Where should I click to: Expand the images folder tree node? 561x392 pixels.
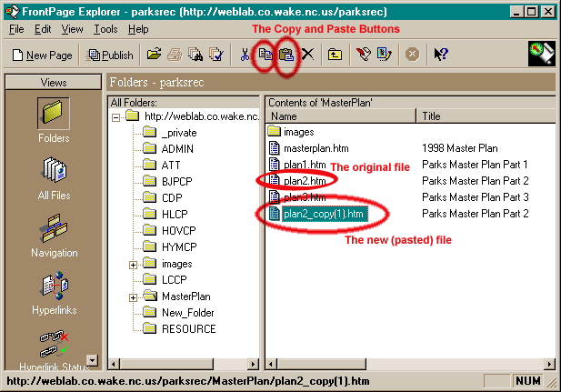[x=134, y=264]
